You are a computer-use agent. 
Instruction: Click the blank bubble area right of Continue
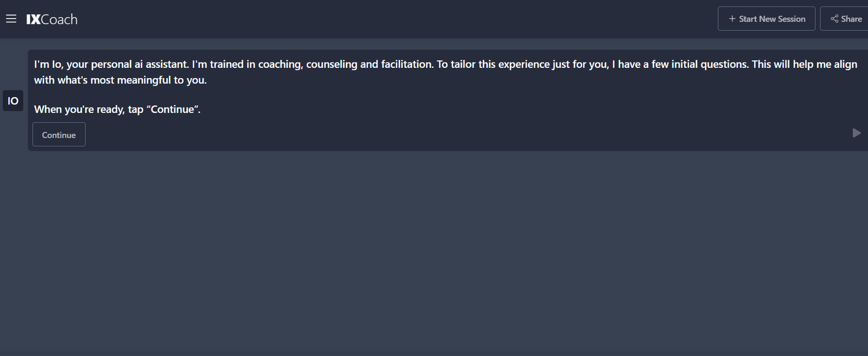(x=434, y=135)
